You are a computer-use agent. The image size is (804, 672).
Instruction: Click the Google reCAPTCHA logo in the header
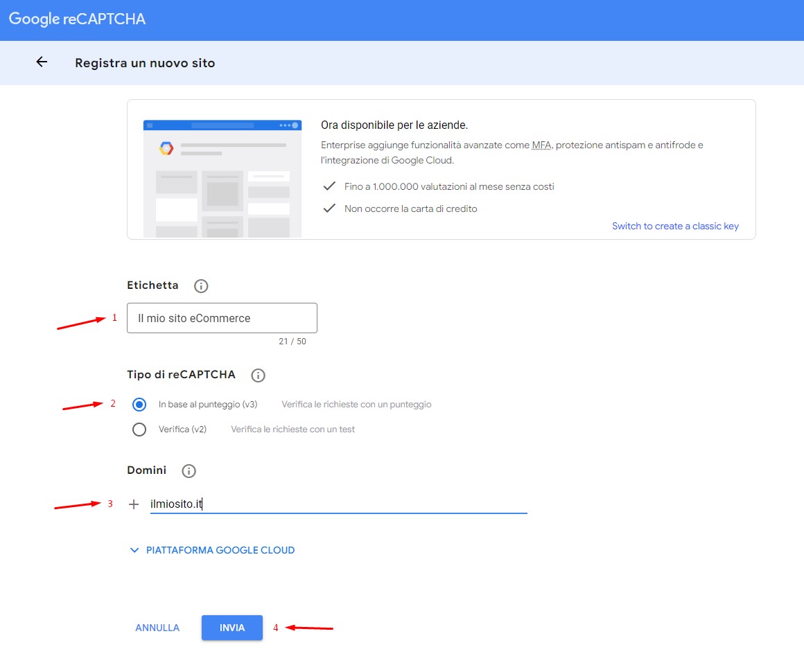pyautogui.click(x=76, y=19)
